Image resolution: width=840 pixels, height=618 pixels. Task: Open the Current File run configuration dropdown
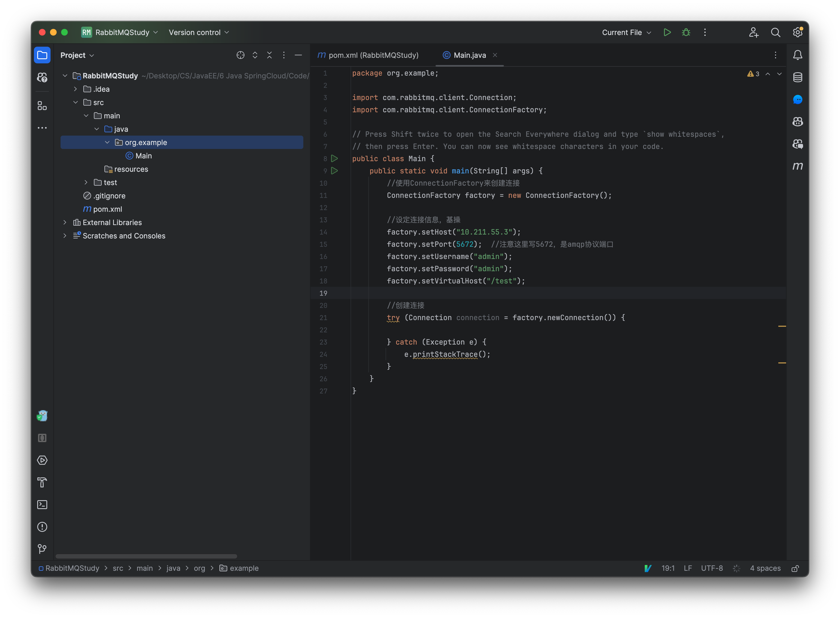coord(626,33)
